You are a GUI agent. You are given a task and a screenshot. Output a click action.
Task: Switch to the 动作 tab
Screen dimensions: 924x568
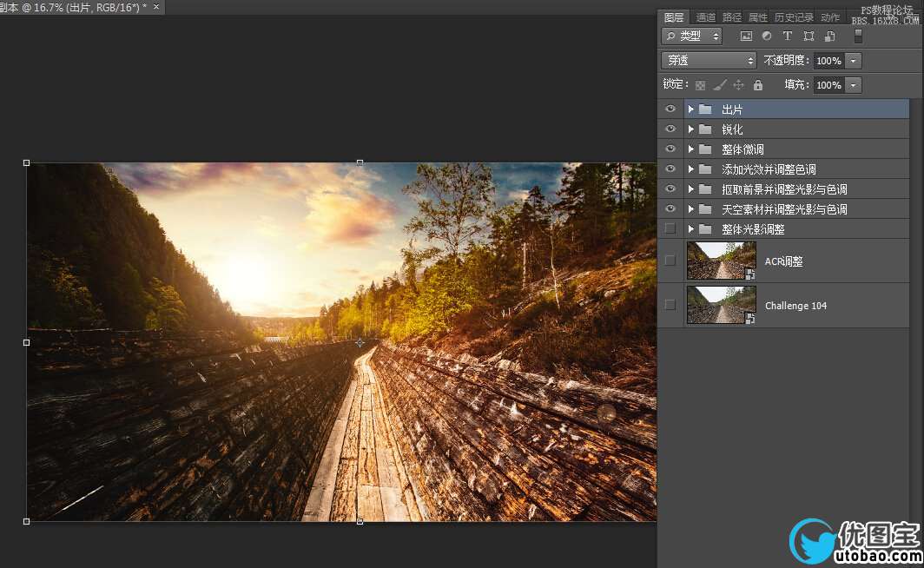[x=830, y=17]
